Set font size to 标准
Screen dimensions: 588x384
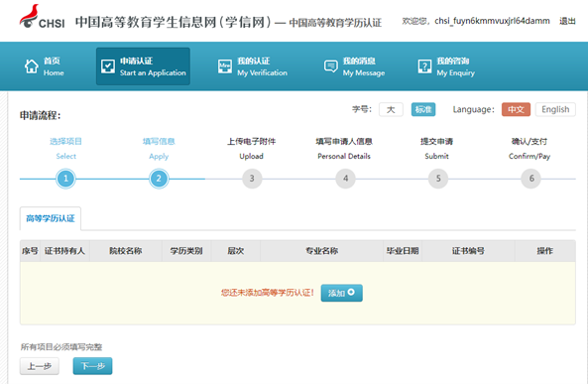pos(423,109)
